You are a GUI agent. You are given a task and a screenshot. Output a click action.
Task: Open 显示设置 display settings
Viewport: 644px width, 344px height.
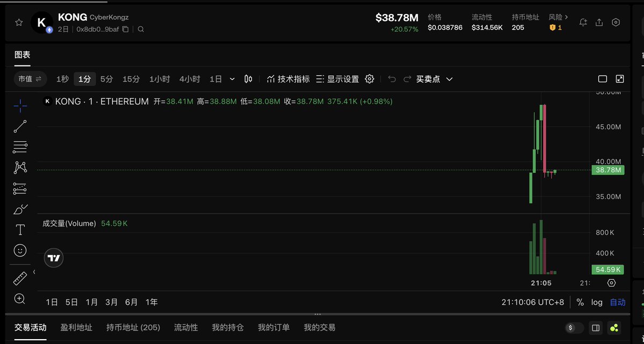338,79
